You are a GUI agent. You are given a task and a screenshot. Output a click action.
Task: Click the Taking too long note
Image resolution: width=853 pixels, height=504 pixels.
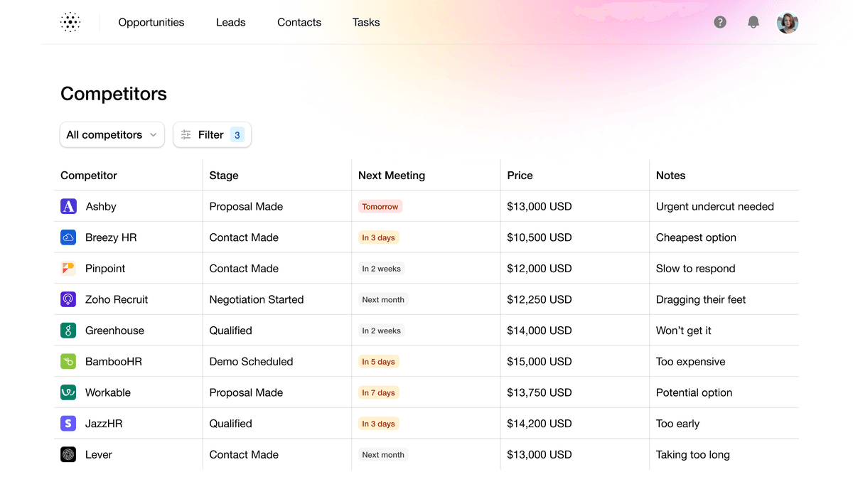tap(693, 454)
